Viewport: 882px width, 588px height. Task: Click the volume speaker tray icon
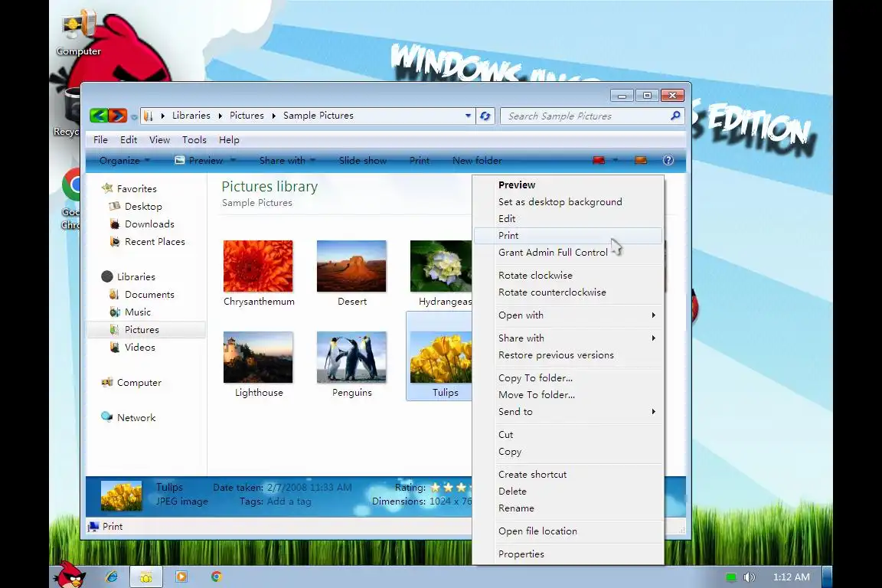(749, 577)
